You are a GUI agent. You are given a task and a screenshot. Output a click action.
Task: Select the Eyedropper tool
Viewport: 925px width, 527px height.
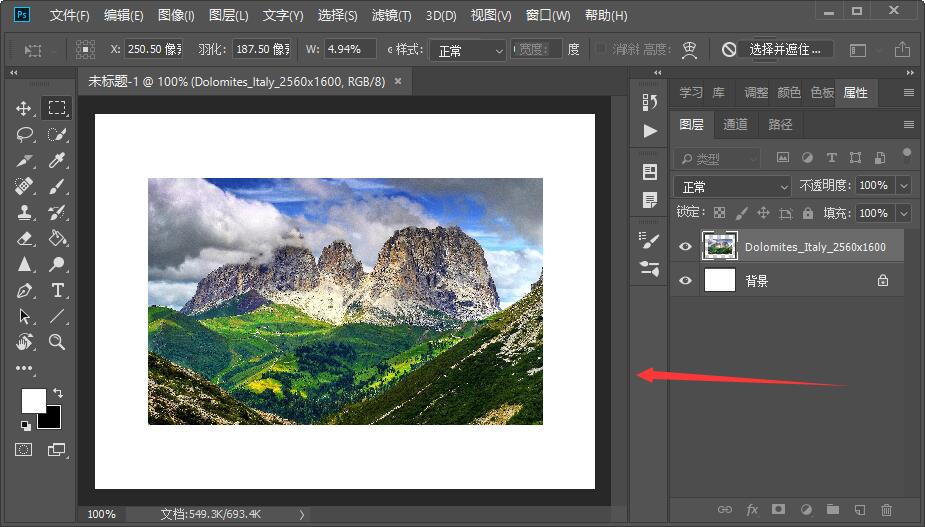click(x=57, y=161)
